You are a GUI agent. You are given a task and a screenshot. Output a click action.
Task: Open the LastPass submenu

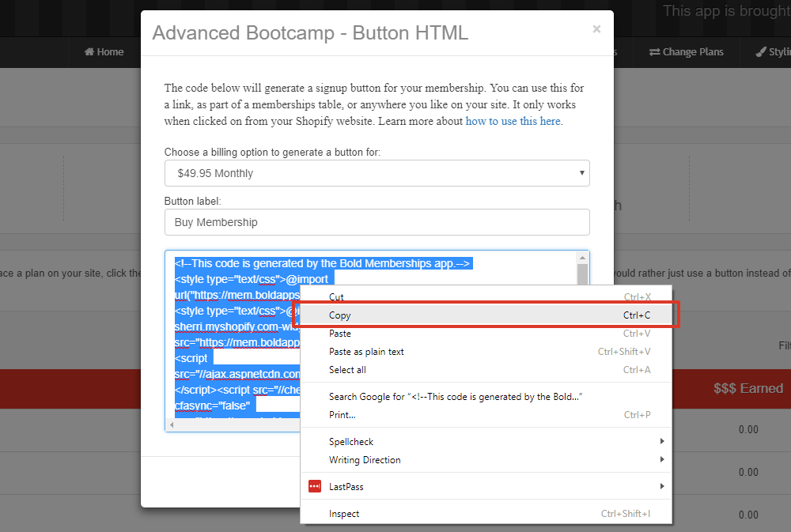pos(486,487)
